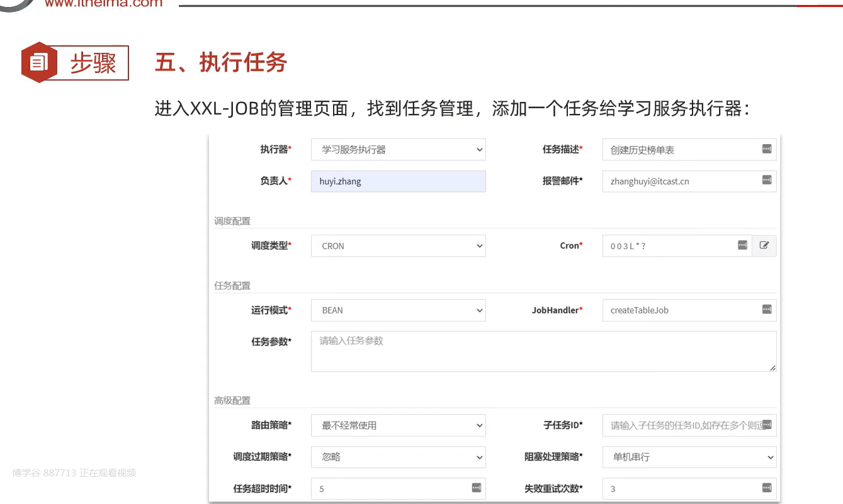Click the 阻塞处理策略 field label
The width and height of the screenshot is (843, 504).
coord(554,456)
